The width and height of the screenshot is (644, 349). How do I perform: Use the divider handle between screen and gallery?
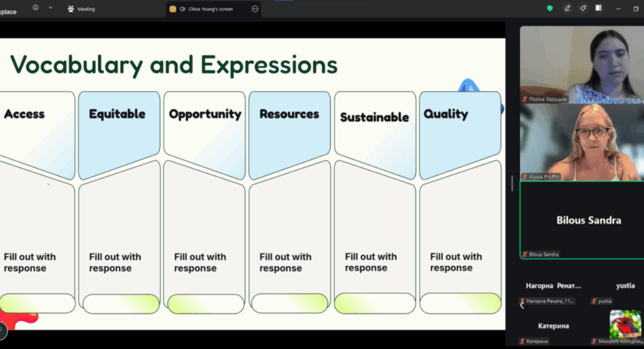pos(512,183)
